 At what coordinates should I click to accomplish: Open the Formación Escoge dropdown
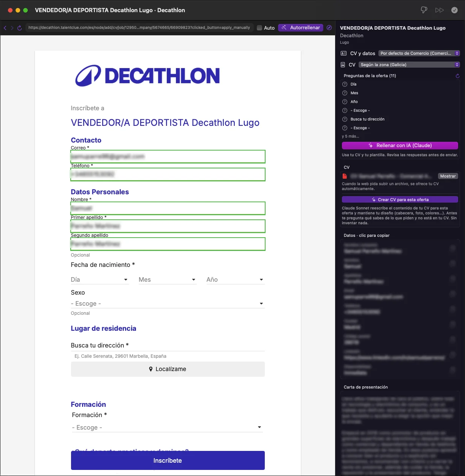[167, 428]
